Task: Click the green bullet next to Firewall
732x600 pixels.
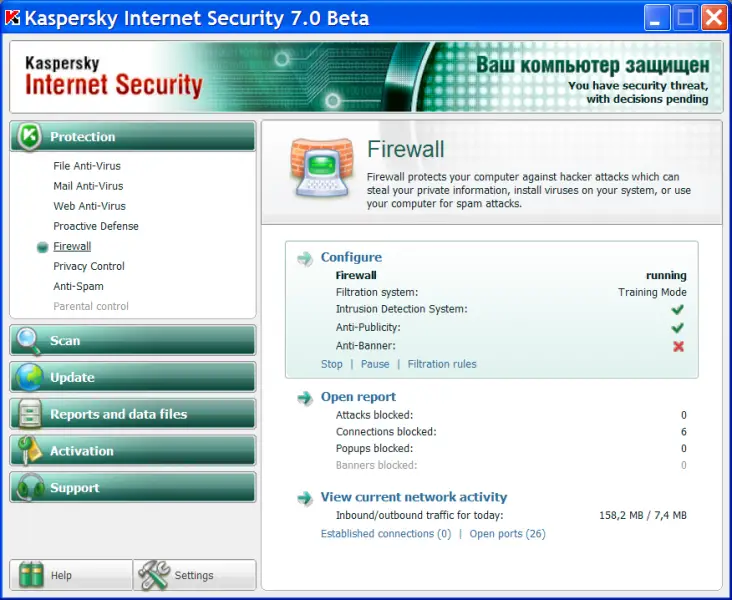Action: point(42,247)
